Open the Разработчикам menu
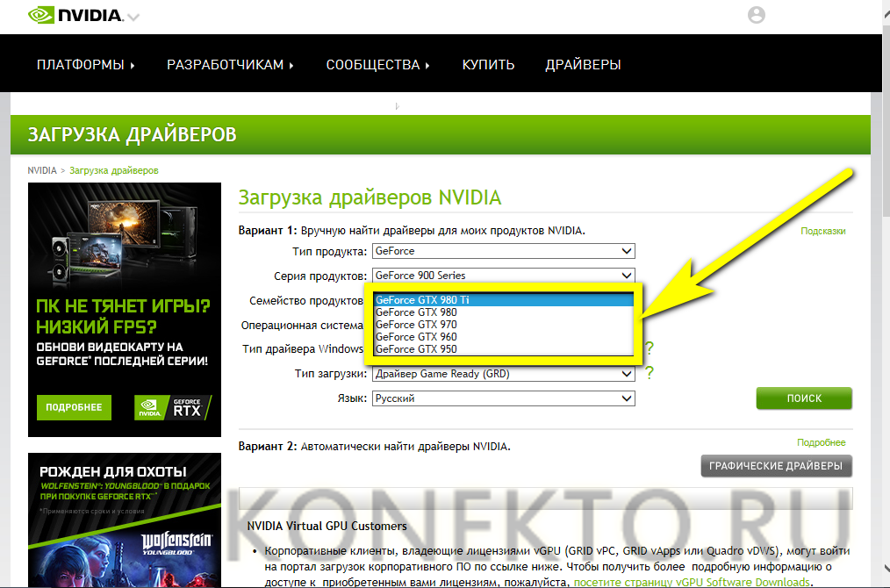 tap(230, 65)
